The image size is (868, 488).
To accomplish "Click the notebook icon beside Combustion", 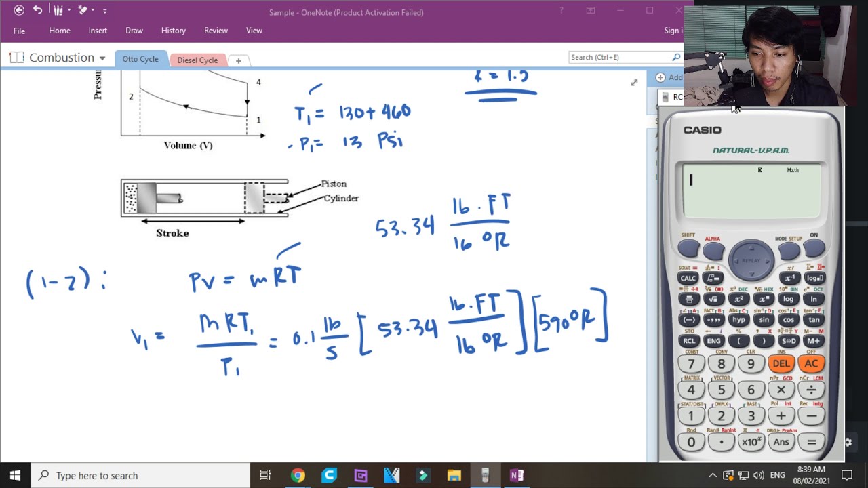I will 17,58.
